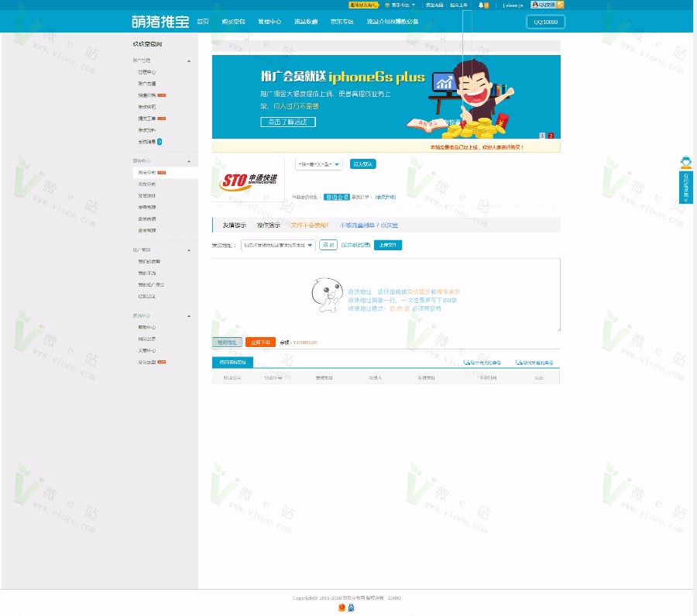697x616 pixels.
Task: Click the orange 立即下单 button
Action: point(260,342)
